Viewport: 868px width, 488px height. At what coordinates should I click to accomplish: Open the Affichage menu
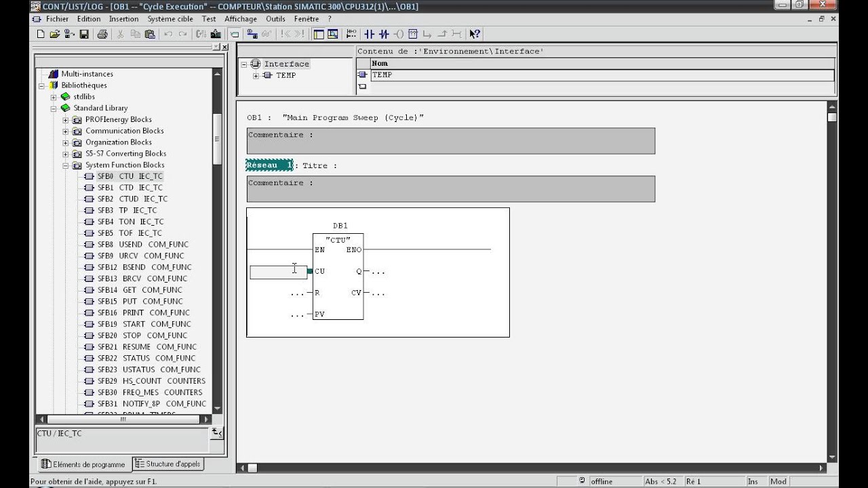point(241,19)
